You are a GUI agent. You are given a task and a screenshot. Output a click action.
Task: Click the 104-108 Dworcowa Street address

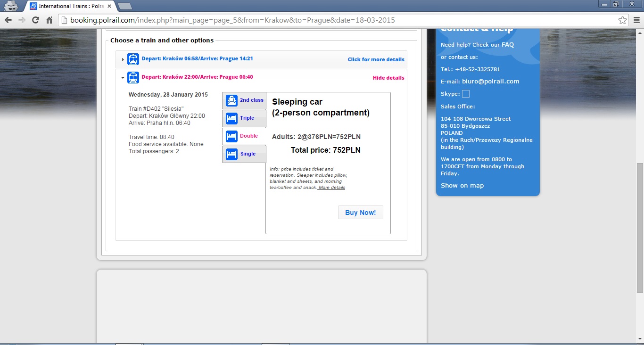pos(476,119)
